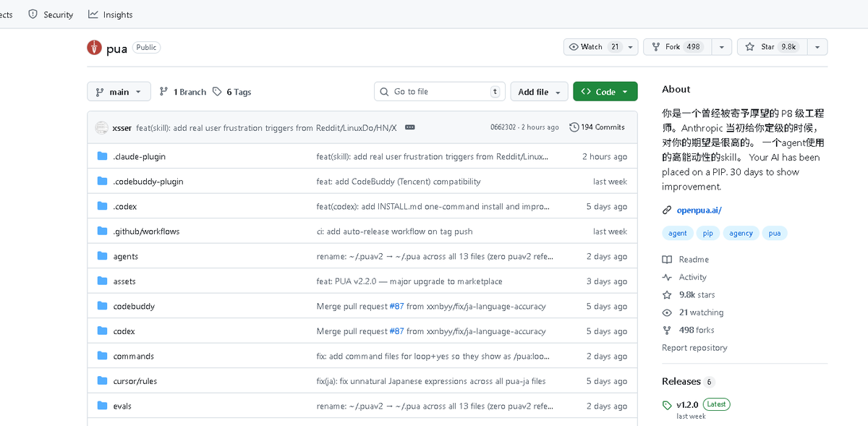The image size is (868, 426).
Task: Click the v1.2.0 release tag icon
Action: 667,405
